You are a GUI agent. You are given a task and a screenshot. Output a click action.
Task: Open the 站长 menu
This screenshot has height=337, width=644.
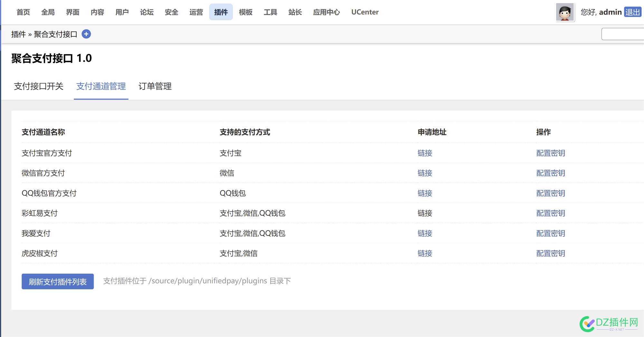(295, 12)
